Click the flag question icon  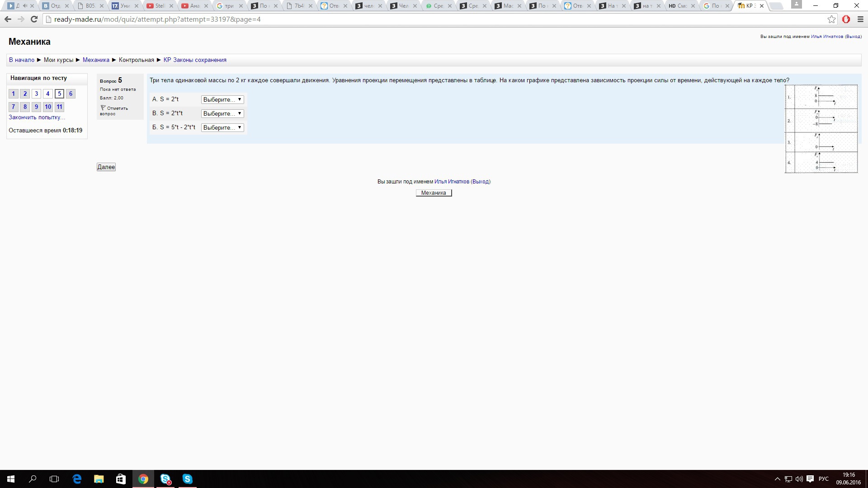click(x=103, y=108)
